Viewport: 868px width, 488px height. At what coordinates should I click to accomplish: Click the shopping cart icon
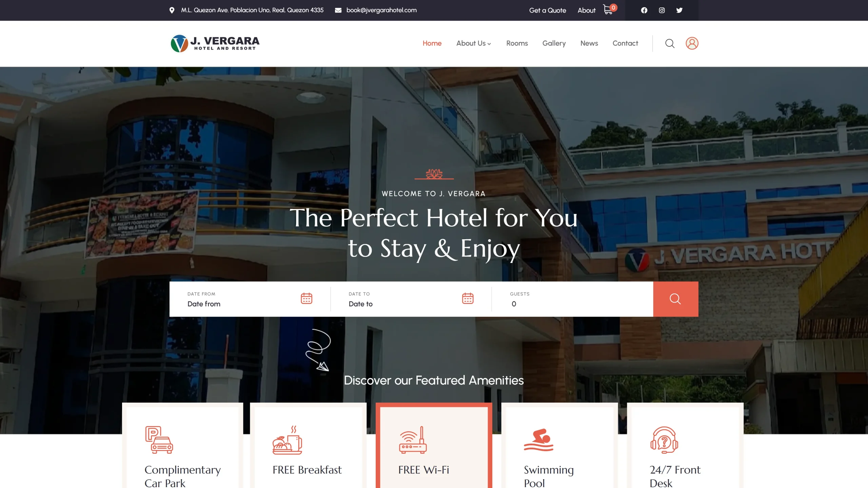[608, 10]
